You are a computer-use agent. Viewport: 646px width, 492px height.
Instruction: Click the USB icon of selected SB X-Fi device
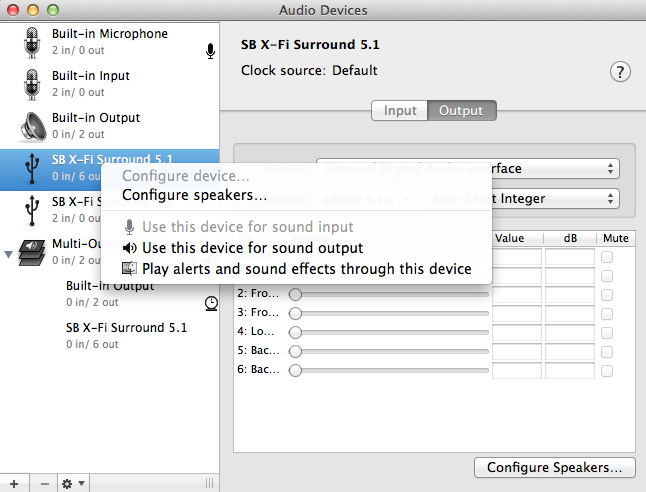point(32,168)
